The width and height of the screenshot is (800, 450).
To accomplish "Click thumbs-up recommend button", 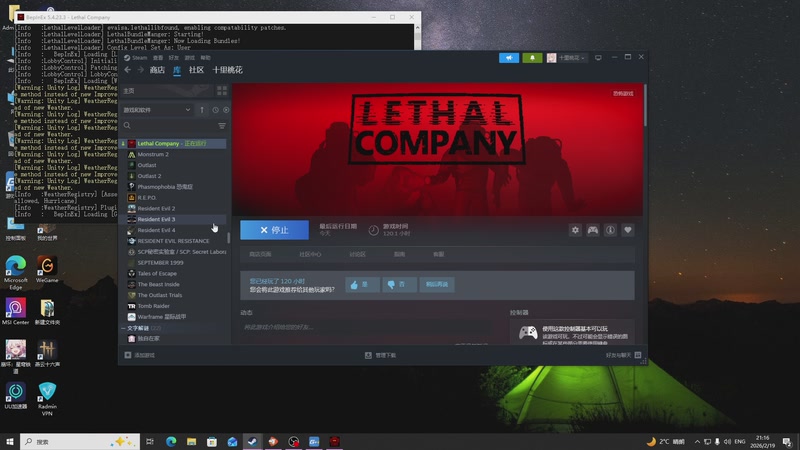I will [x=362, y=285].
